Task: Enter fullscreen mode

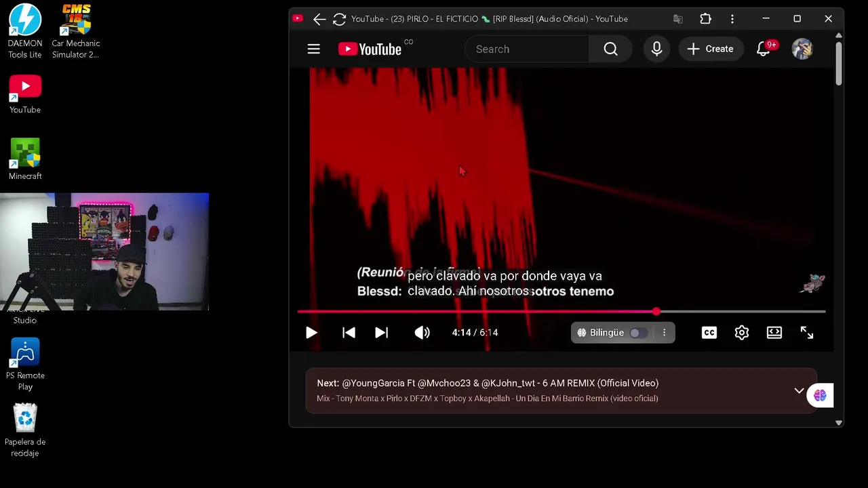Action: coord(807,333)
